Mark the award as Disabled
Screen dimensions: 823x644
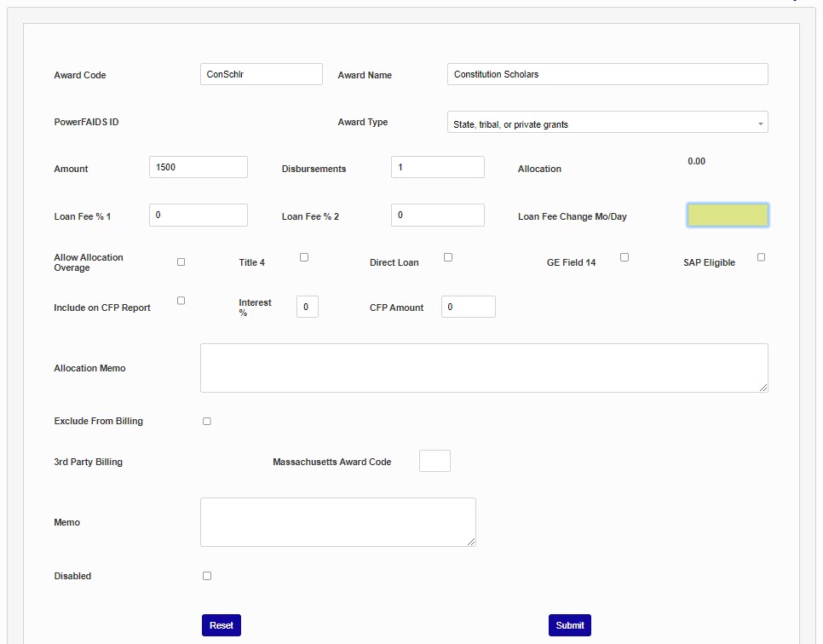pyautogui.click(x=207, y=577)
